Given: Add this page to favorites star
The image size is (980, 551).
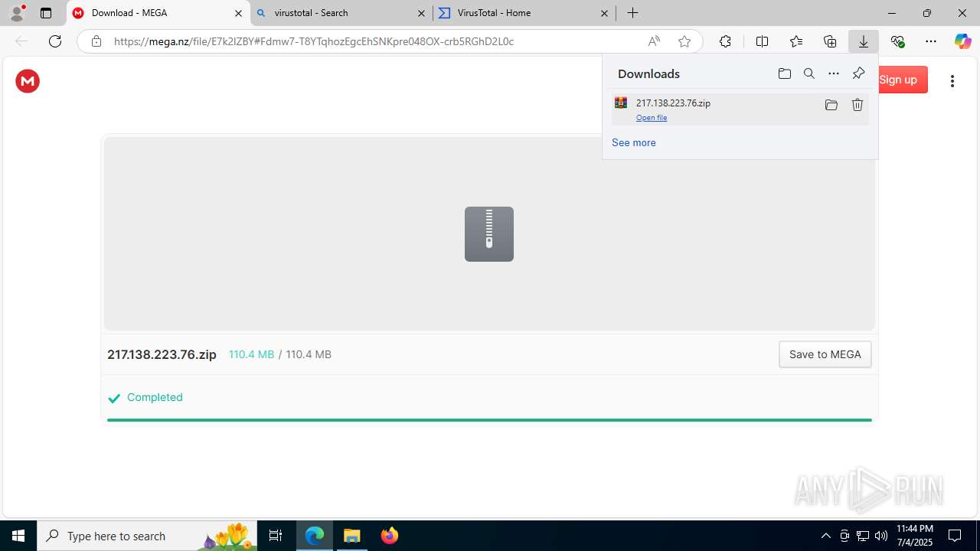Looking at the screenshot, I should tap(684, 41).
